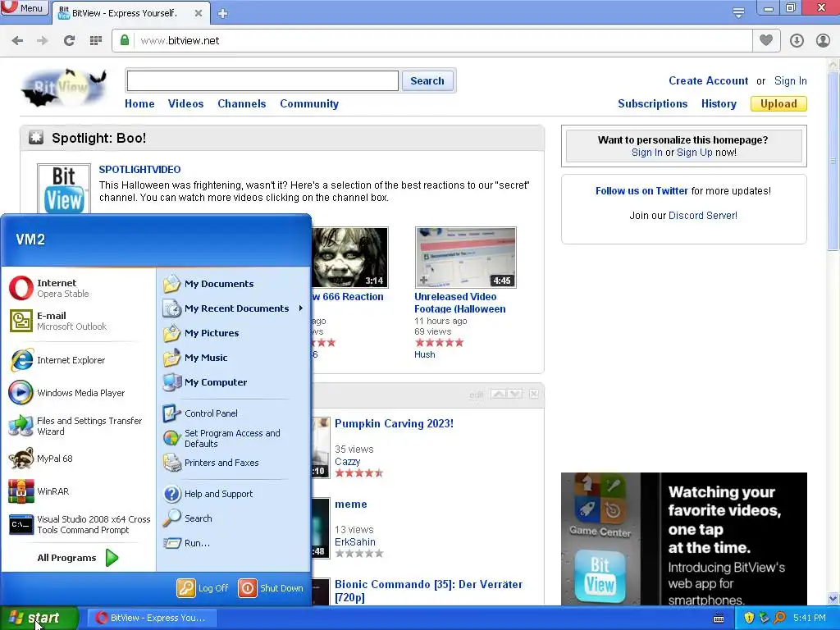Open the Community navigation link
Screen dimensions: 840x630
309,104
